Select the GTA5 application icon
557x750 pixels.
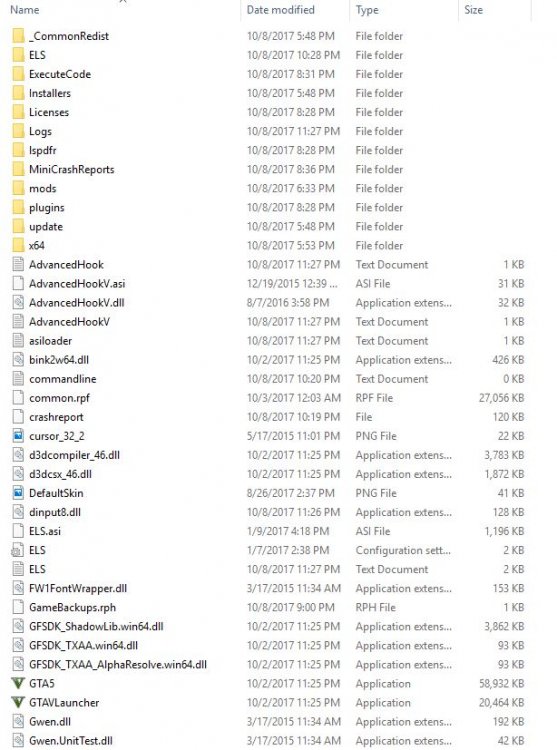18,684
